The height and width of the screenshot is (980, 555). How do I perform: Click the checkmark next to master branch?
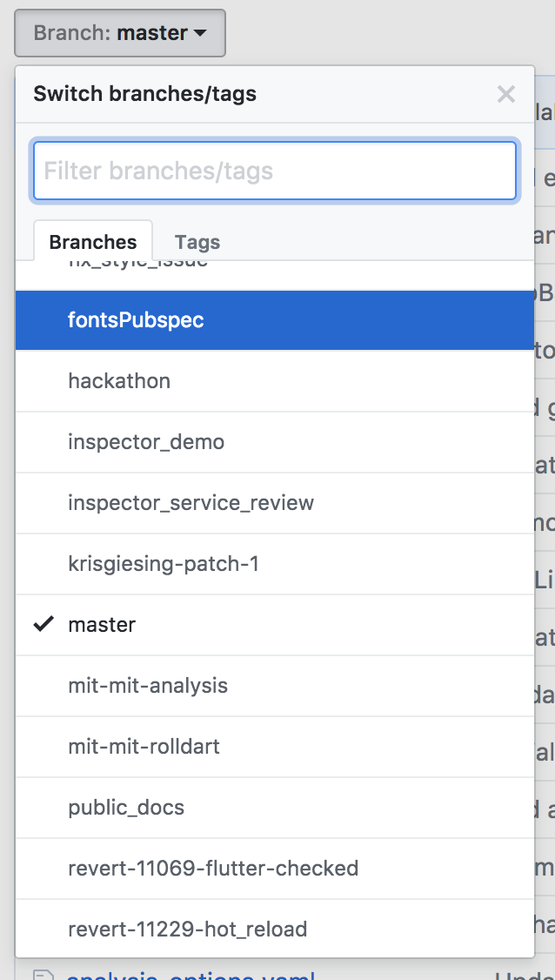point(43,624)
